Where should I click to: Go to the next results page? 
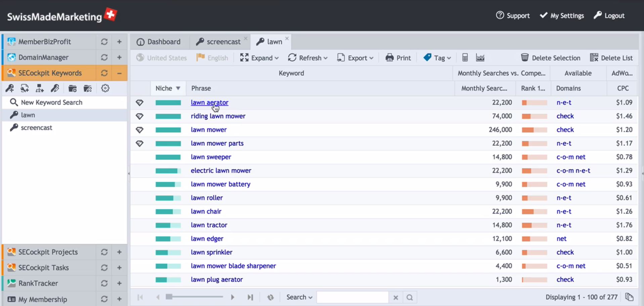[x=232, y=297]
